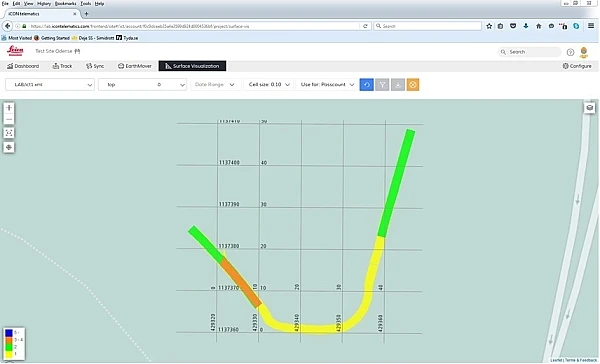The height and width of the screenshot is (364, 600).
Task: Click the gray filter funnel icon
Action: click(382, 85)
